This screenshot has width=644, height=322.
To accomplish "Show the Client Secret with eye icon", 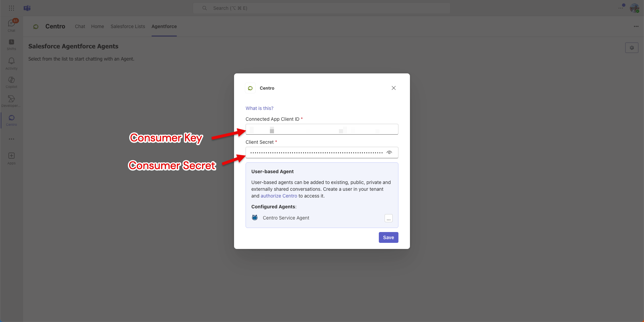I will (x=389, y=153).
